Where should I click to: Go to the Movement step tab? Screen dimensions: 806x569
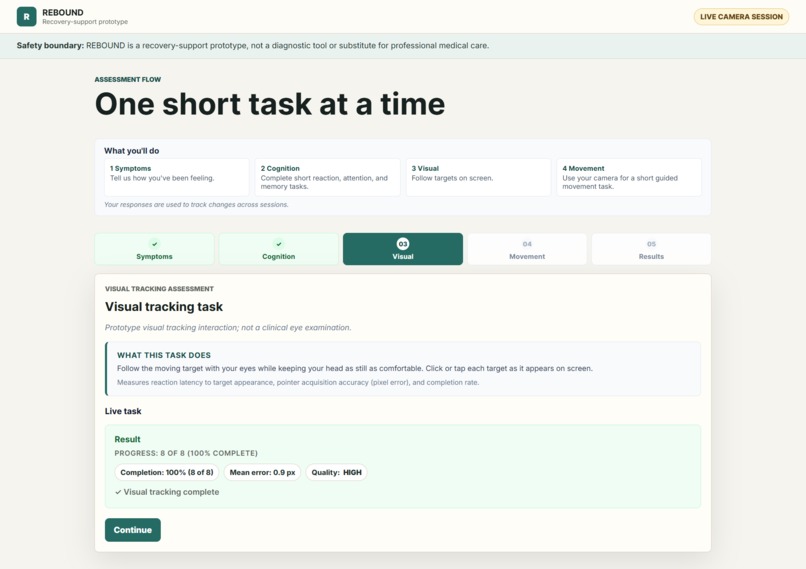coord(527,249)
